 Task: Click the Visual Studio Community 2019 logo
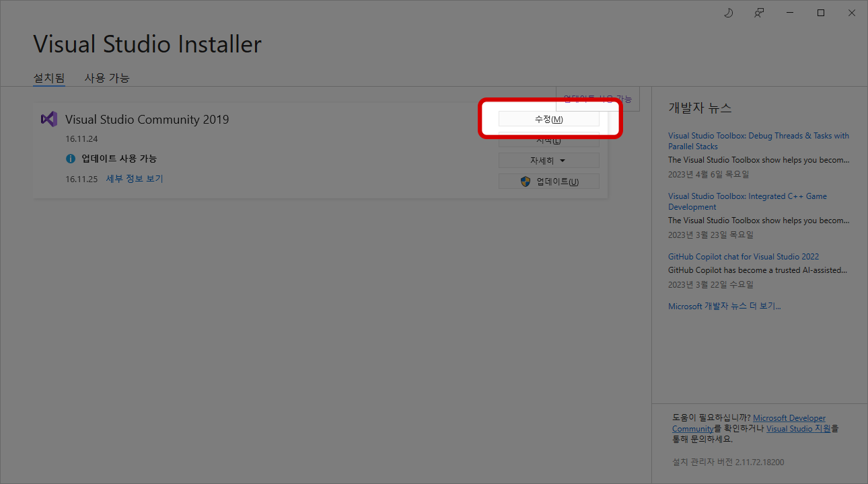coord(49,119)
